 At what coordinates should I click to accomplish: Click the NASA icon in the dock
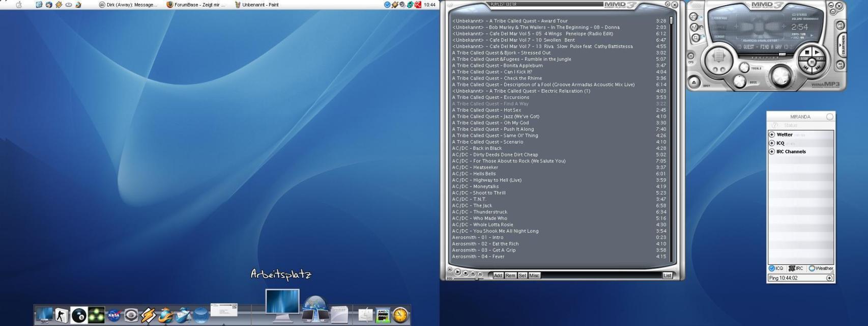click(x=114, y=316)
